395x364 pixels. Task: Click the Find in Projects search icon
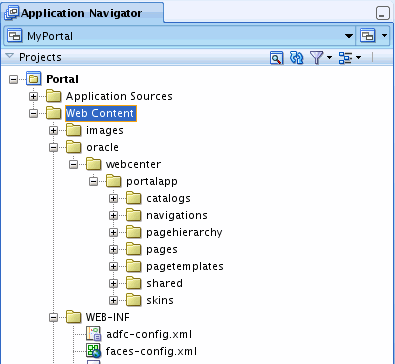pyautogui.click(x=276, y=58)
